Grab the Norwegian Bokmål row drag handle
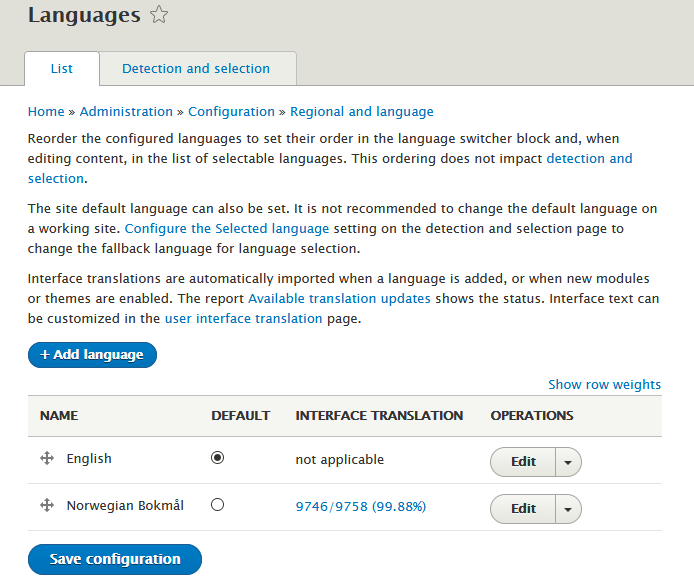 point(47,505)
